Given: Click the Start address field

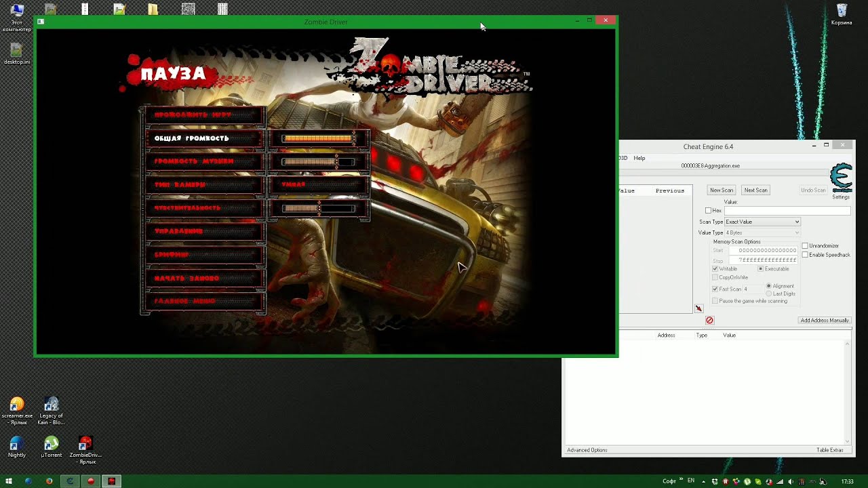Looking at the screenshot, I should pos(763,251).
